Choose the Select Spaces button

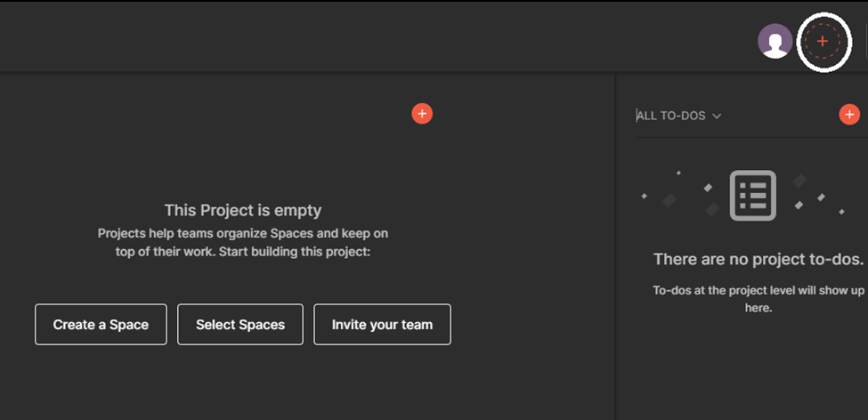tap(240, 325)
